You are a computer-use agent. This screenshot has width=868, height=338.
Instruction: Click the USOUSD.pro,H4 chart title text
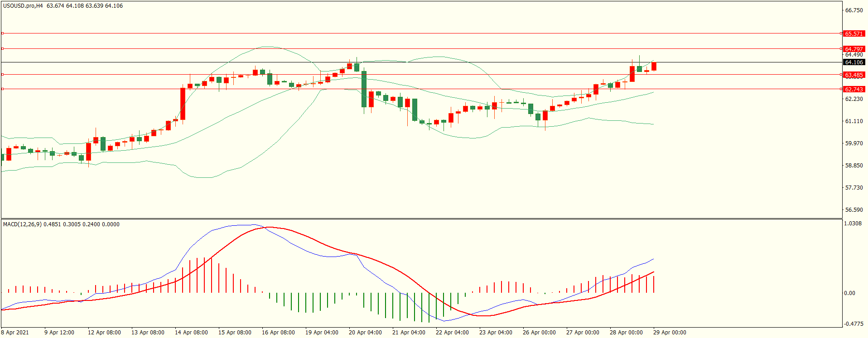click(23, 6)
